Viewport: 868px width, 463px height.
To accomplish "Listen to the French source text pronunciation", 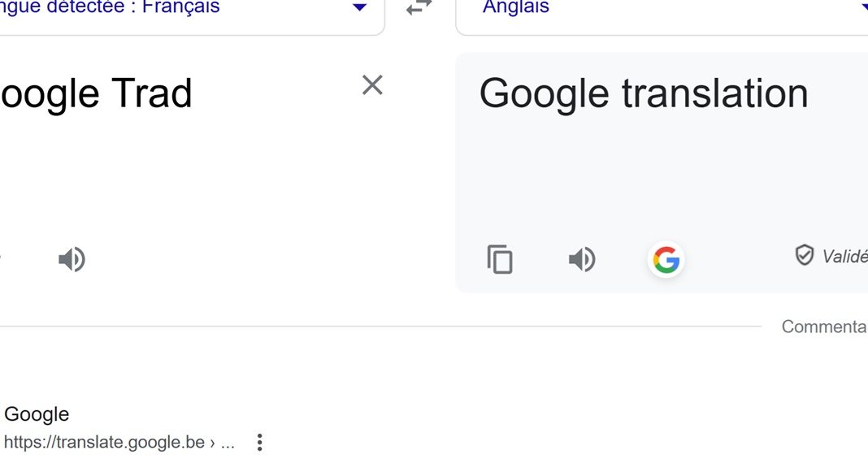I will [72, 259].
